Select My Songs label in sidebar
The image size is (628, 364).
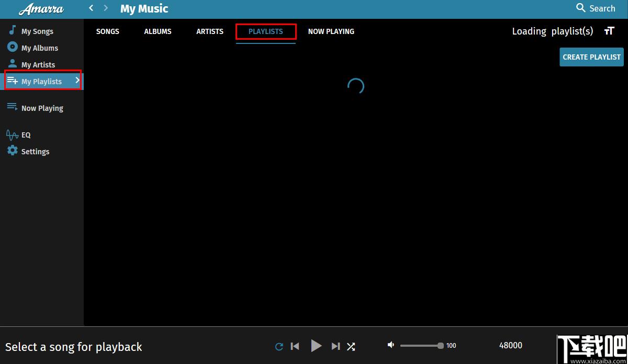[37, 31]
